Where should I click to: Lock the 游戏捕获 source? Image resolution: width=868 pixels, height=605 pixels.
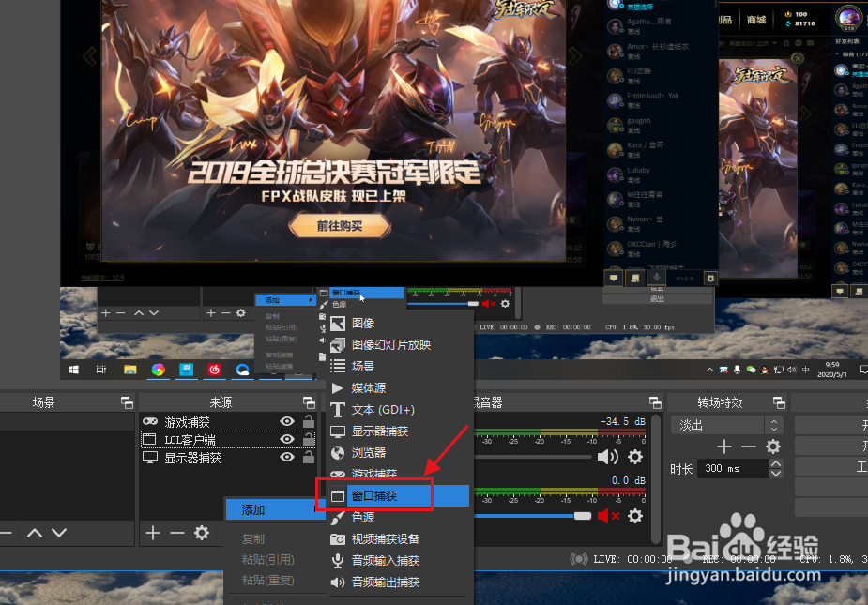coord(309,421)
